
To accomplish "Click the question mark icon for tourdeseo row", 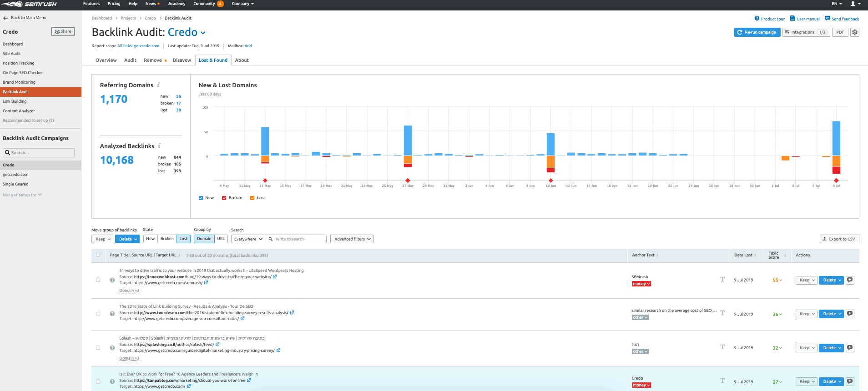I will click(112, 314).
